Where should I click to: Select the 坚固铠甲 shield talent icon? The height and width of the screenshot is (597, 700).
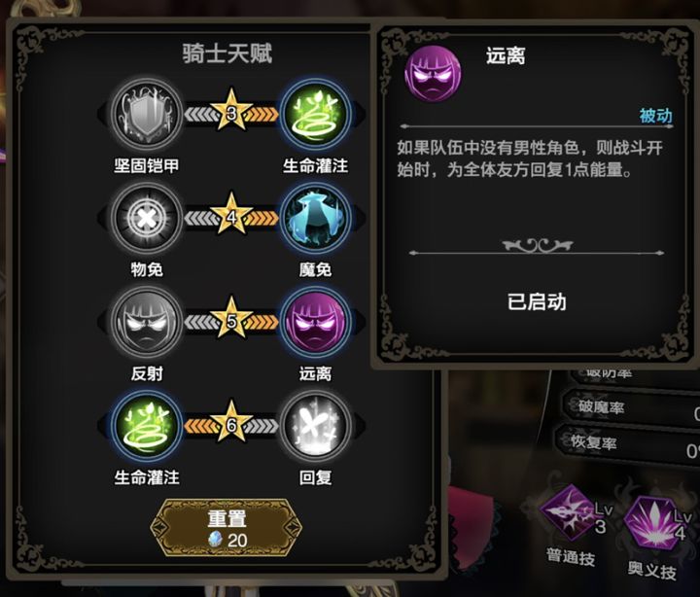coord(147,115)
